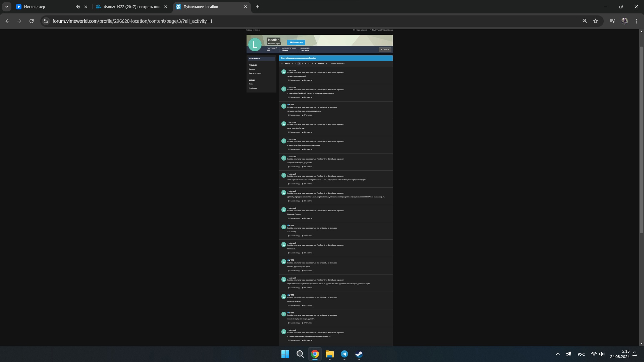Screen dimensions: 644x362
Task: Select the Статусы sidebar item
Action: 252,69
